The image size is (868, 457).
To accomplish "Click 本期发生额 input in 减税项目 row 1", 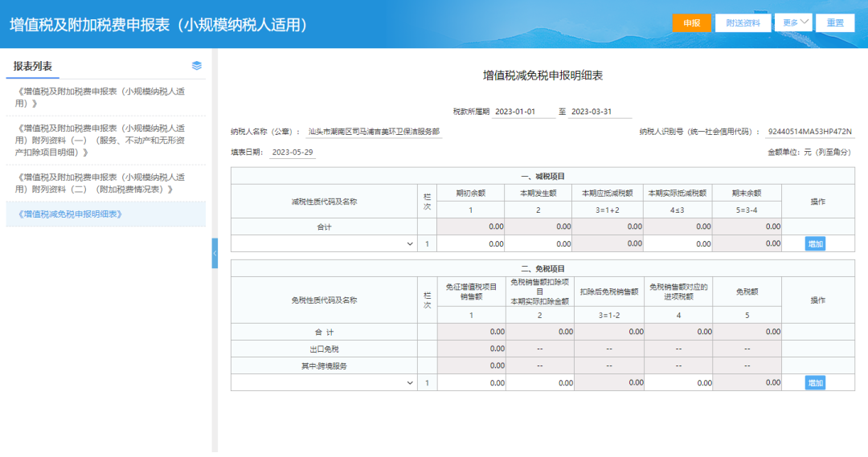I will [x=538, y=243].
